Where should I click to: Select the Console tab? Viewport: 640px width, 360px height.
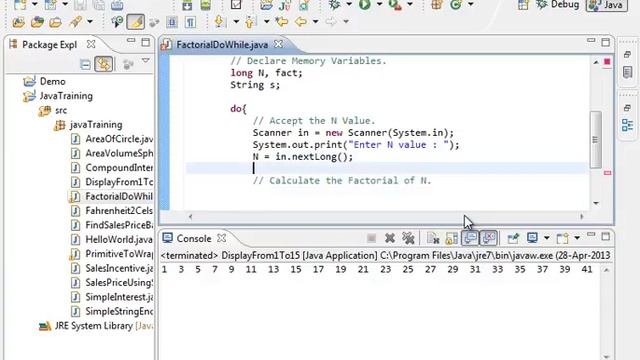193,238
